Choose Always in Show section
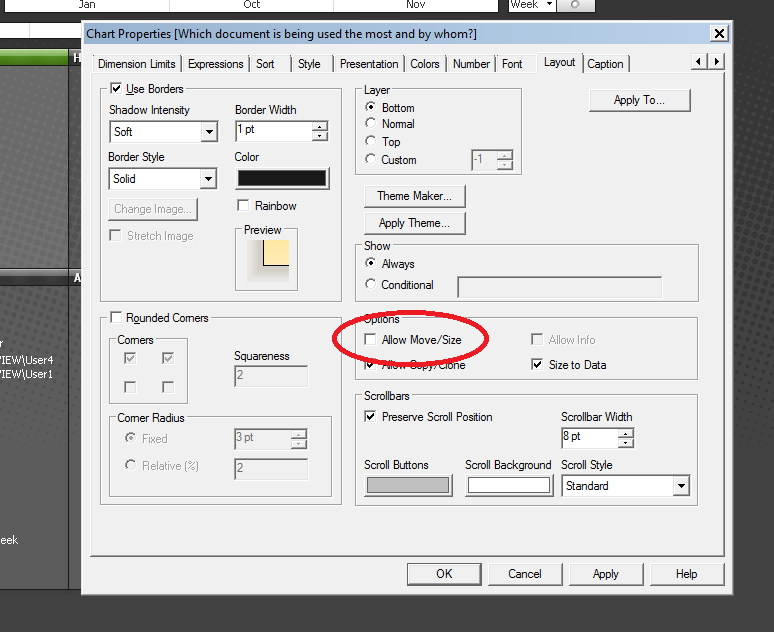This screenshot has width=774, height=632. (370, 263)
